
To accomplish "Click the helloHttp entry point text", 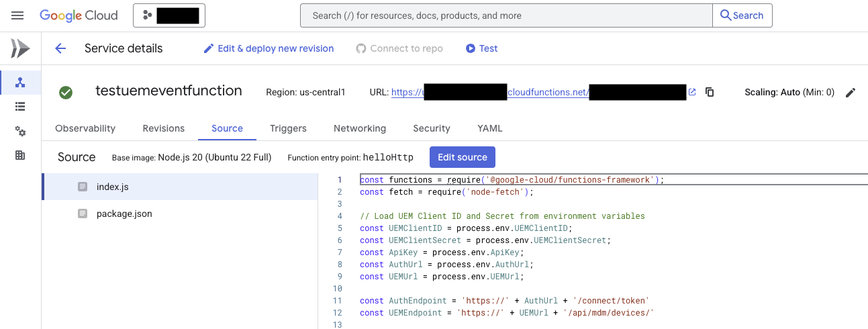I will (x=388, y=158).
